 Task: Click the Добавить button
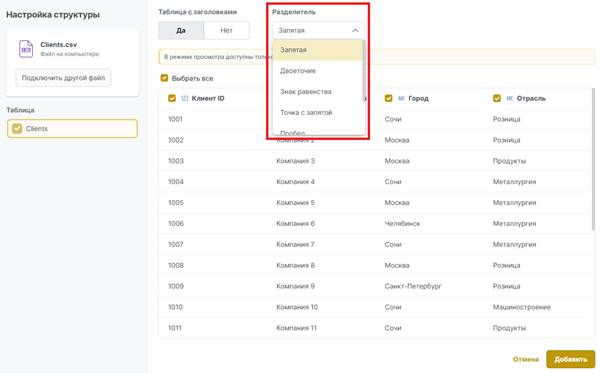(570, 359)
